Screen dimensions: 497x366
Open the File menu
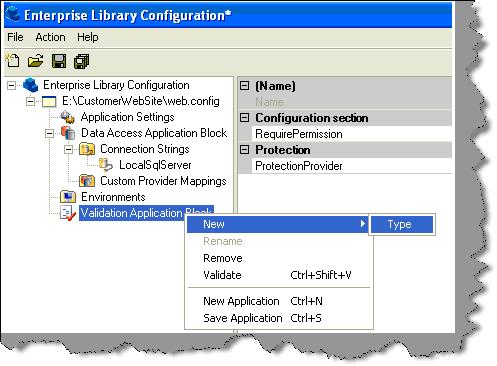(15, 37)
